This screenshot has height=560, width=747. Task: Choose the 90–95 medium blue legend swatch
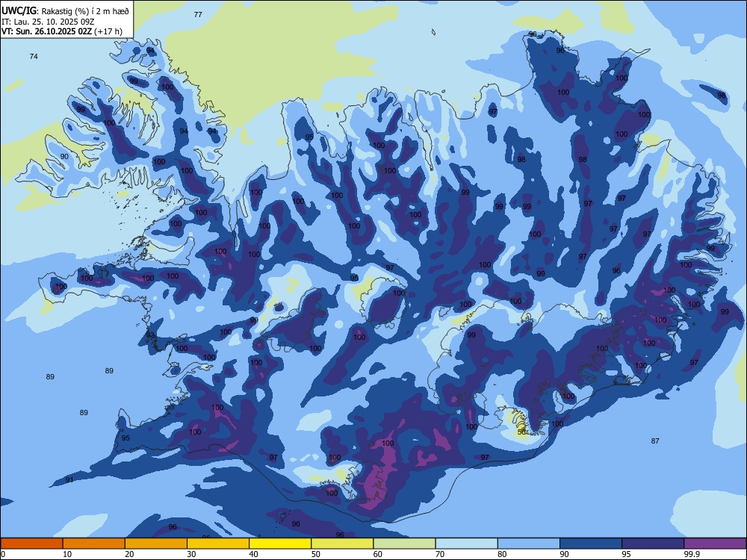click(x=591, y=544)
